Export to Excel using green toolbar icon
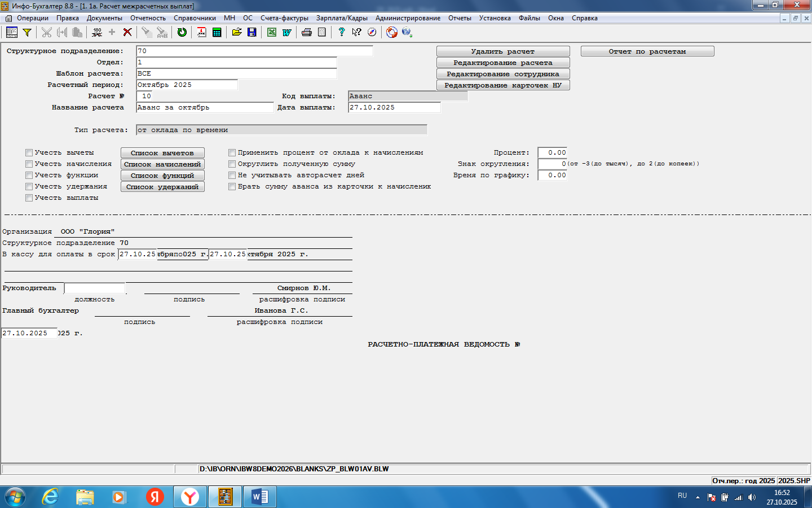812x508 pixels. click(x=272, y=32)
